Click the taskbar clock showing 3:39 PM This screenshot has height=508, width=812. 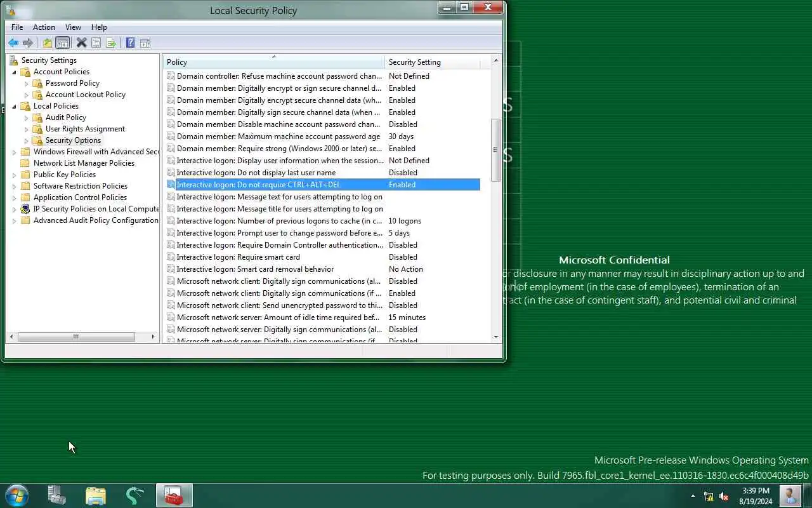pyautogui.click(x=756, y=496)
